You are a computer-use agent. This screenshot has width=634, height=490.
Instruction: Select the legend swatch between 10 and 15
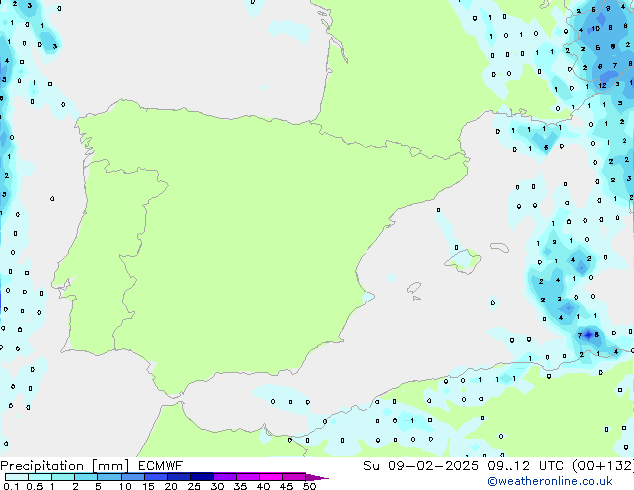(x=133, y=477)
